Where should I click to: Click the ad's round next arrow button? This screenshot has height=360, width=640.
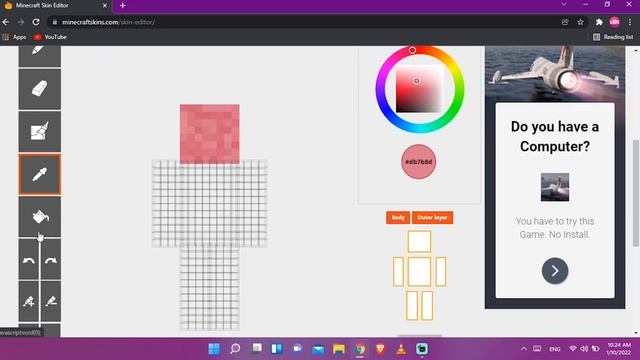[x=555, y=271]
